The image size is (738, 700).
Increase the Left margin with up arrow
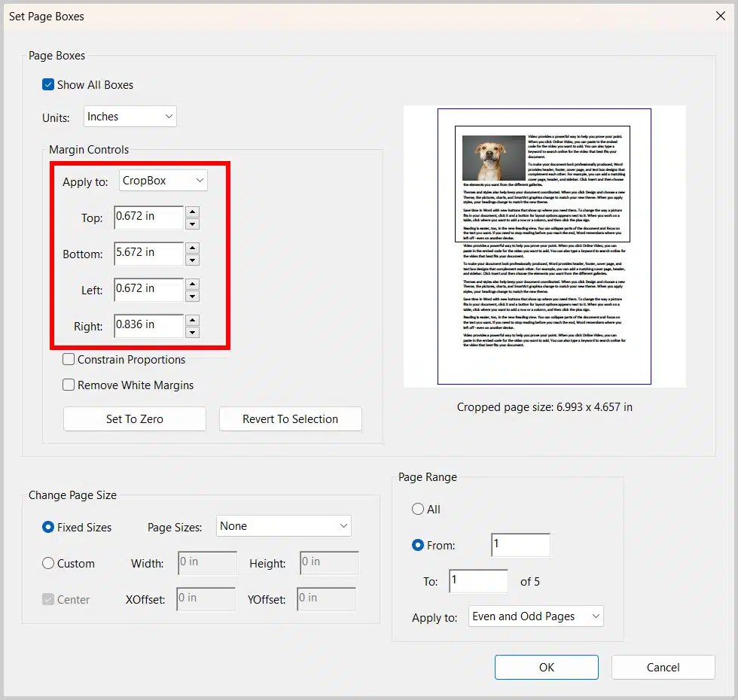pyautogui.click(x=192, y=285)
